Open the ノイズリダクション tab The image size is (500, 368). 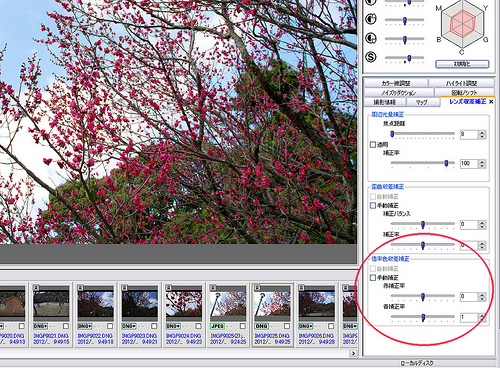(399, 93)
